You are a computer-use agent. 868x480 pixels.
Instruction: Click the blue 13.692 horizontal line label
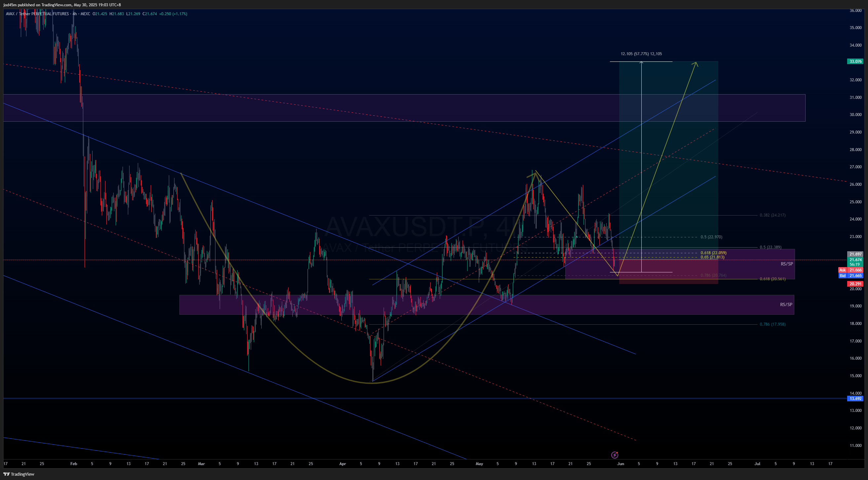(855, 398)
